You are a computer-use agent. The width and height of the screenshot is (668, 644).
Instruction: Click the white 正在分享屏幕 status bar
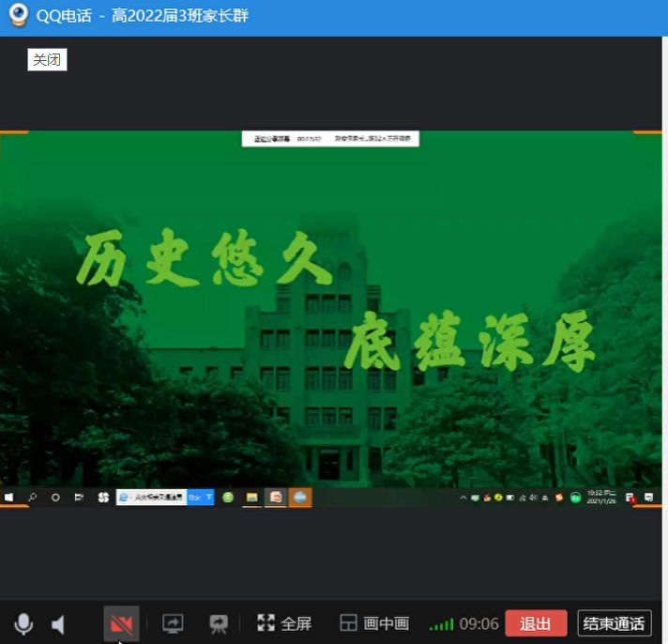(x=330, y=139)
